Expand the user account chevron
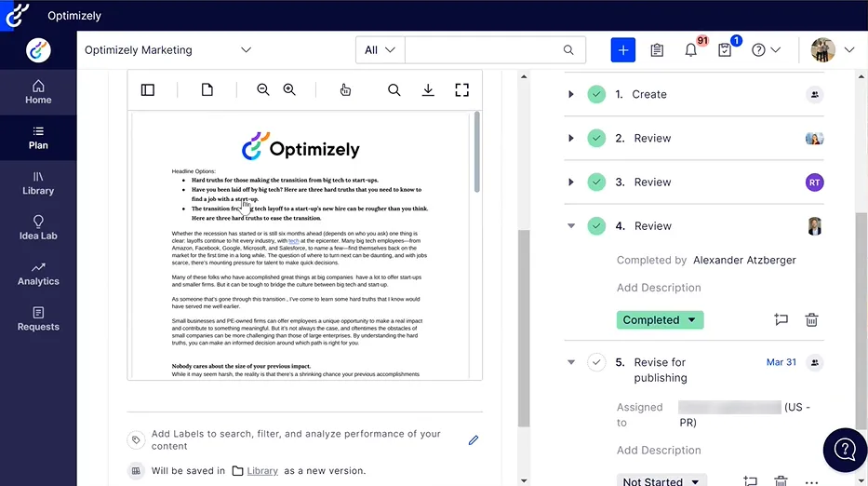Screen dimensions: 868x486 [x=849, y=50]
